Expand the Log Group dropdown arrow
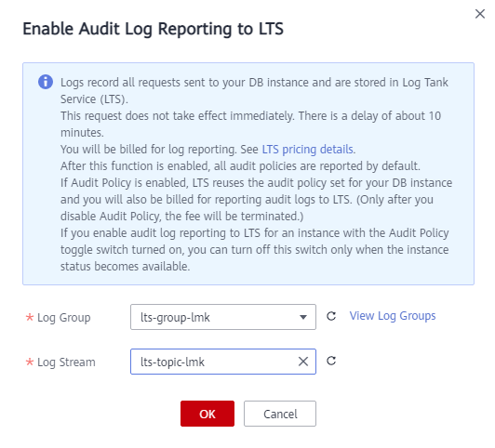This screenshot has width=495, height=448. pos(303,317)
